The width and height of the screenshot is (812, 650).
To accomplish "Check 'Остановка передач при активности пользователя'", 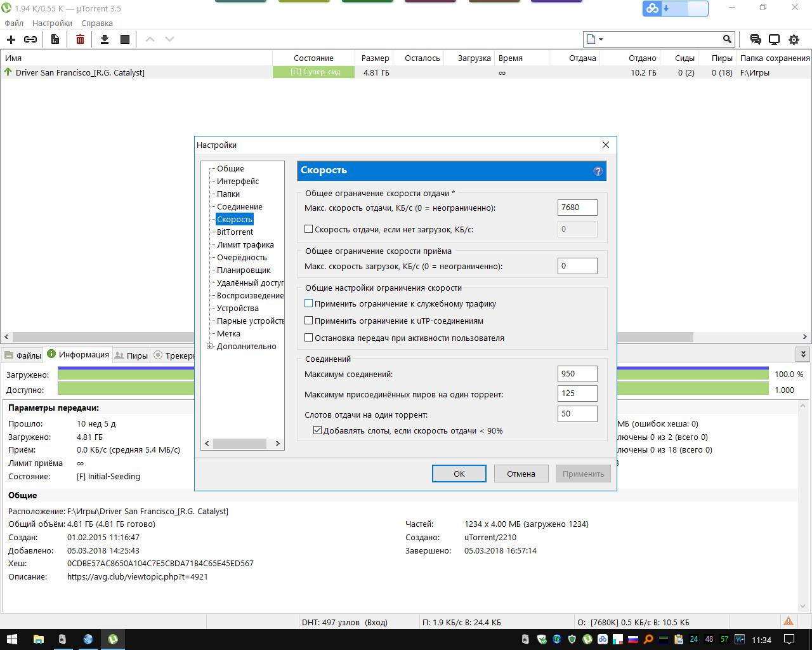I will 309,338.
